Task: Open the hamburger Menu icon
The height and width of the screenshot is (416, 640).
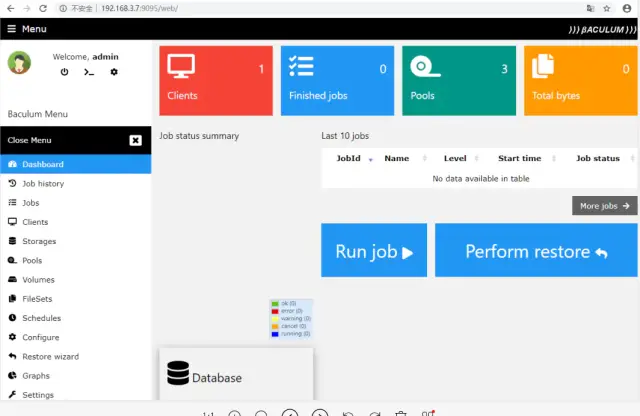Action: pos(11,29)
